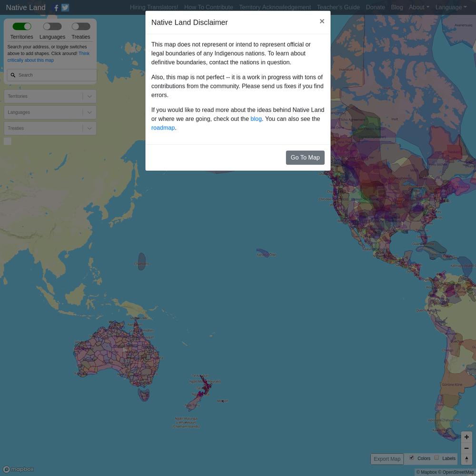The image size is (476, 476).
Task: Follow the roadmap link in disclaimer
Action: click(x=163, y=128)
